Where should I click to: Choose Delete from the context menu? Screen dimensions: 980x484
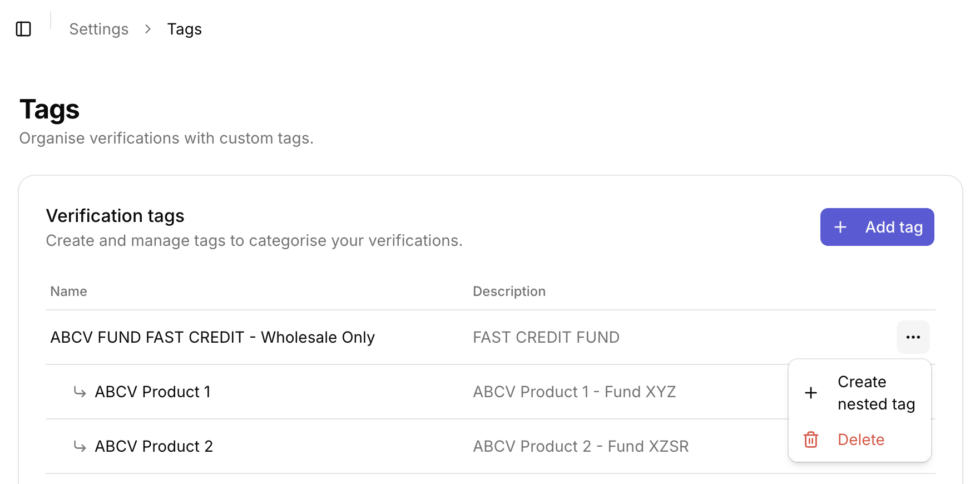pyautogui.click(x=860, y=439)
